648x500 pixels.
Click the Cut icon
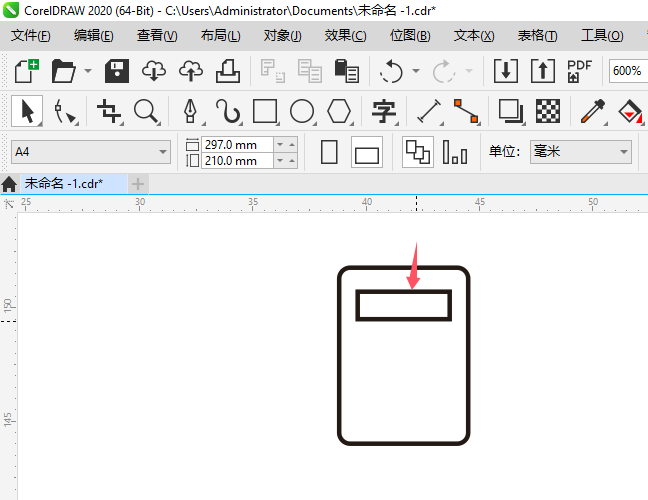[x=272, y=71]
